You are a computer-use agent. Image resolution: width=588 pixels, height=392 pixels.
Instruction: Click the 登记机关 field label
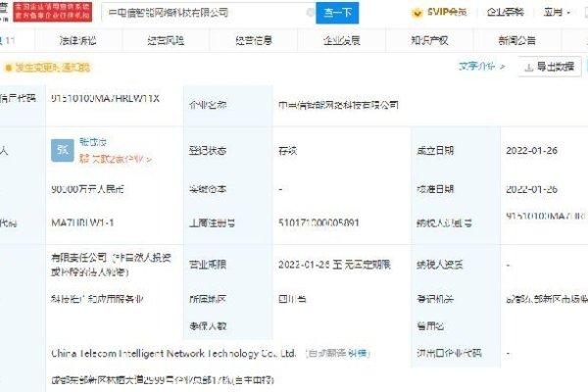435,299
